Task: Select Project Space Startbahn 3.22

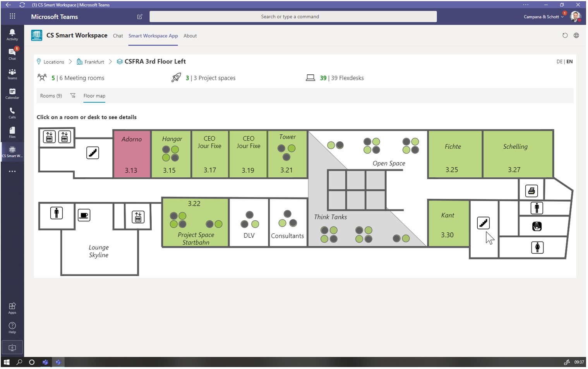Action: (195, 223)
